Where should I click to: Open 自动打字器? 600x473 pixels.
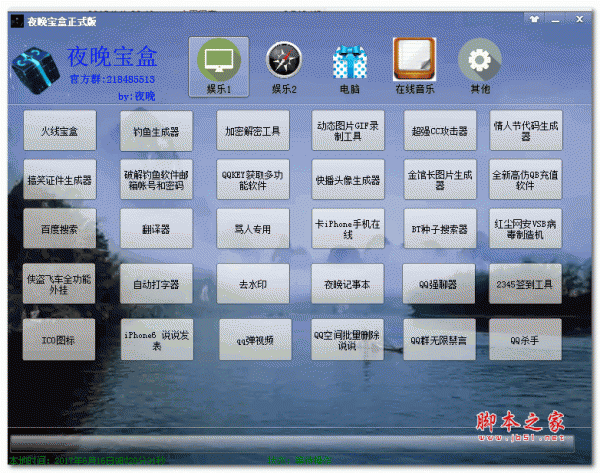click(156, 284)
